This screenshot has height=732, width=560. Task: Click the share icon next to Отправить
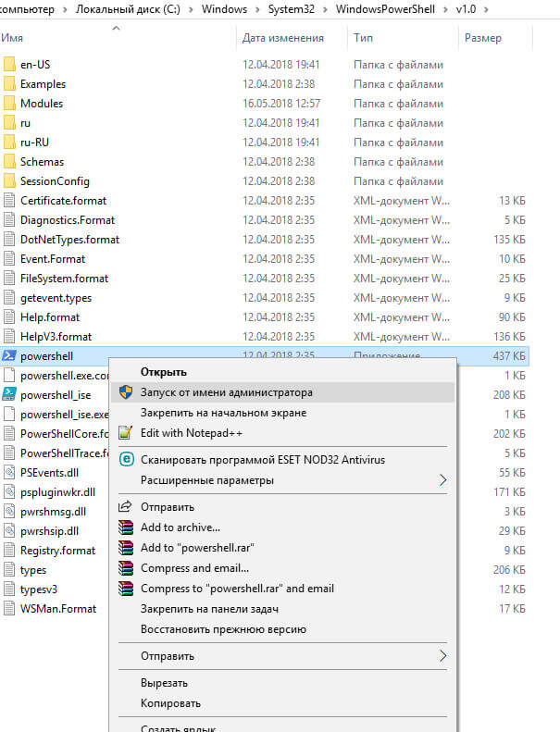[x=125, y=506]
